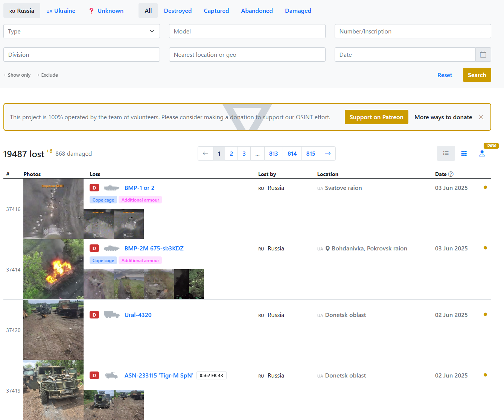Open the BMP-2M 675-sb3KDZ entry
This screenshot has width=504, height=420.
(154, 248)
